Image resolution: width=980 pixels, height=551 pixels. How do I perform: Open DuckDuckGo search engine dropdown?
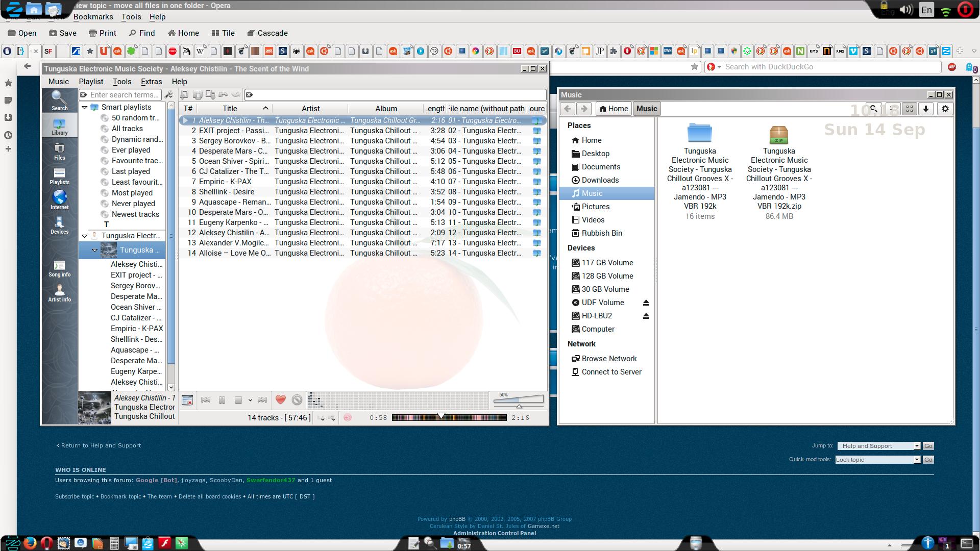(714, 67)
